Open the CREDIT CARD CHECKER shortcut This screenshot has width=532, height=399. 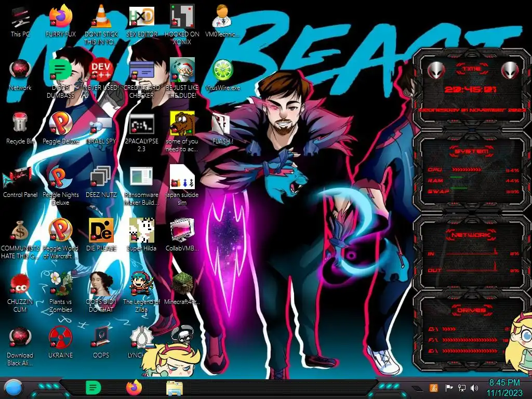[x=141, y=70]
